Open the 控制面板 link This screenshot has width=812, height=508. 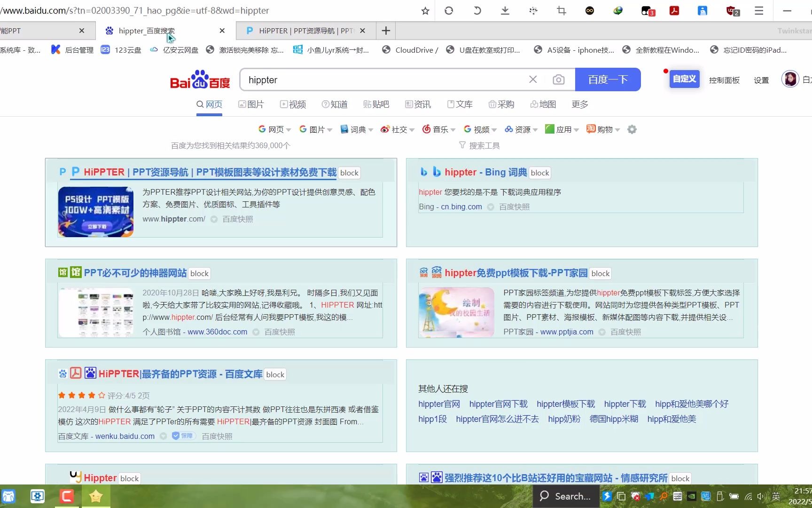(724, 80)
